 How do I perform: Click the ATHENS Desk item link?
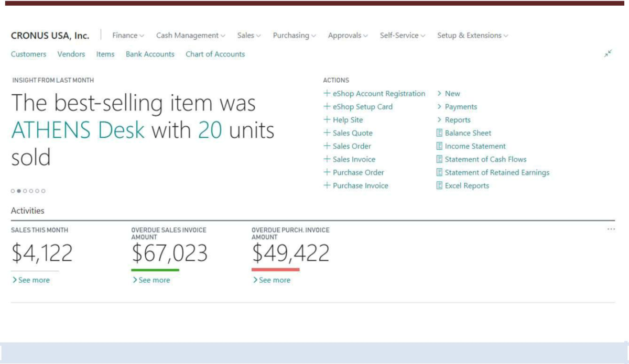click(x=78, y=130)
